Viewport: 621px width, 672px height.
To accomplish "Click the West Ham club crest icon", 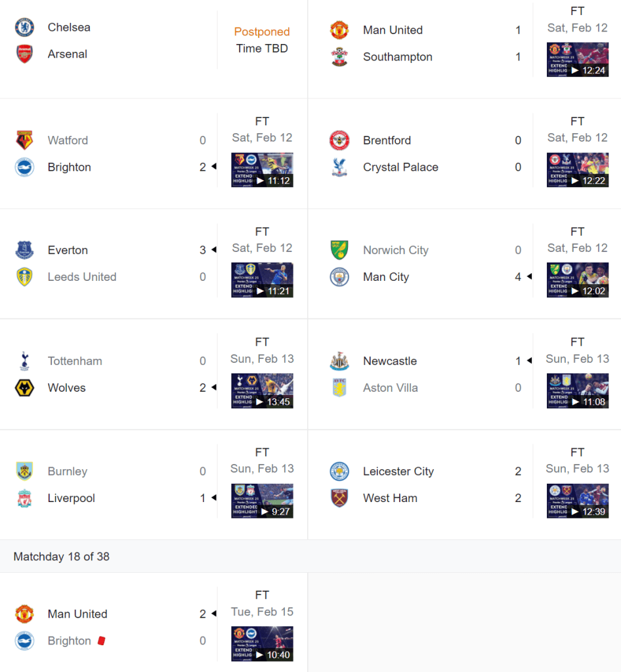I will [339, 498].
